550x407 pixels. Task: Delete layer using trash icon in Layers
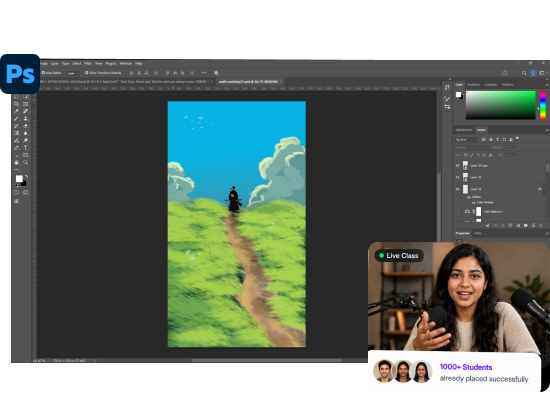coord(541,225)
